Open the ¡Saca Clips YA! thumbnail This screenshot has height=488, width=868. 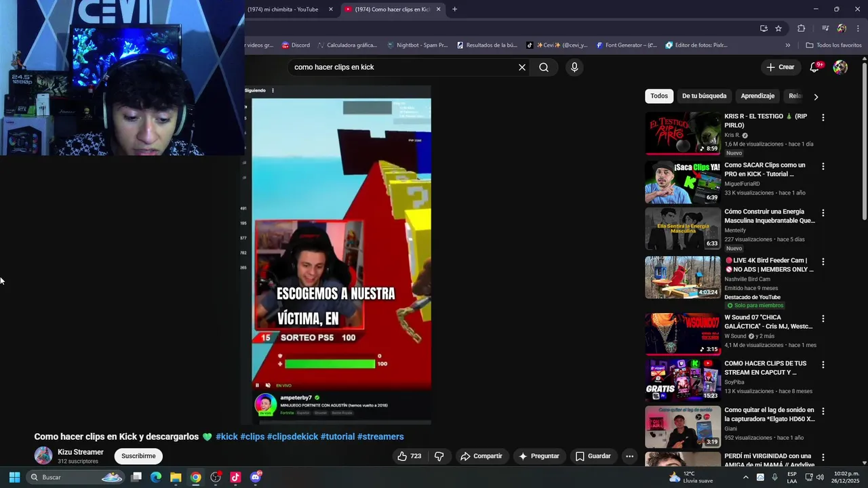[682, 182]
